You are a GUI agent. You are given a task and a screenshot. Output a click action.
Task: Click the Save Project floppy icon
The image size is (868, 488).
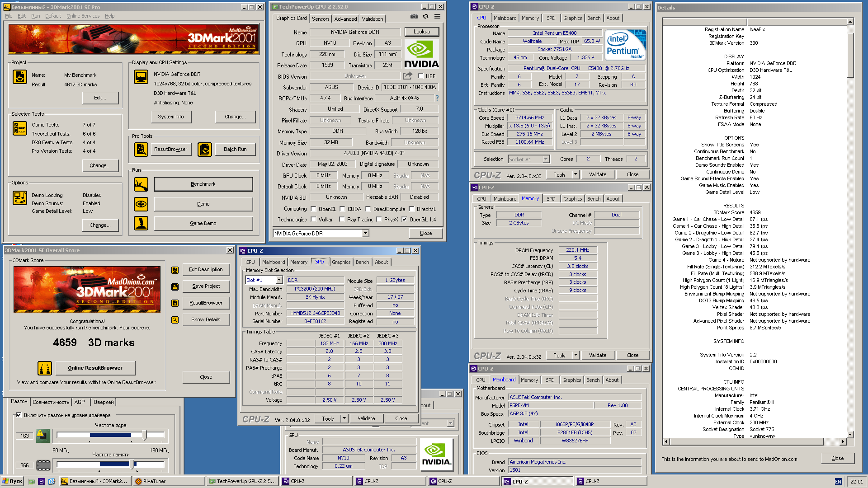tap(175, 286)
